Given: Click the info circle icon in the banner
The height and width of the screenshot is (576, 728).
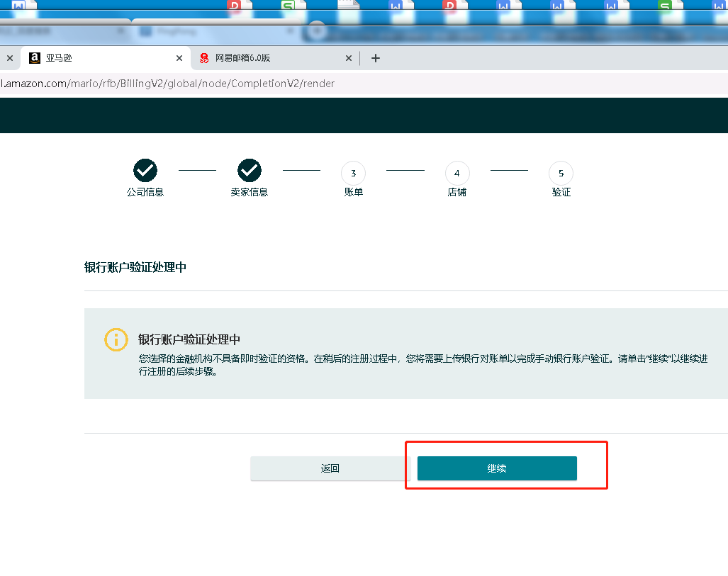Looking at the screenshot, I should (116, 340).
